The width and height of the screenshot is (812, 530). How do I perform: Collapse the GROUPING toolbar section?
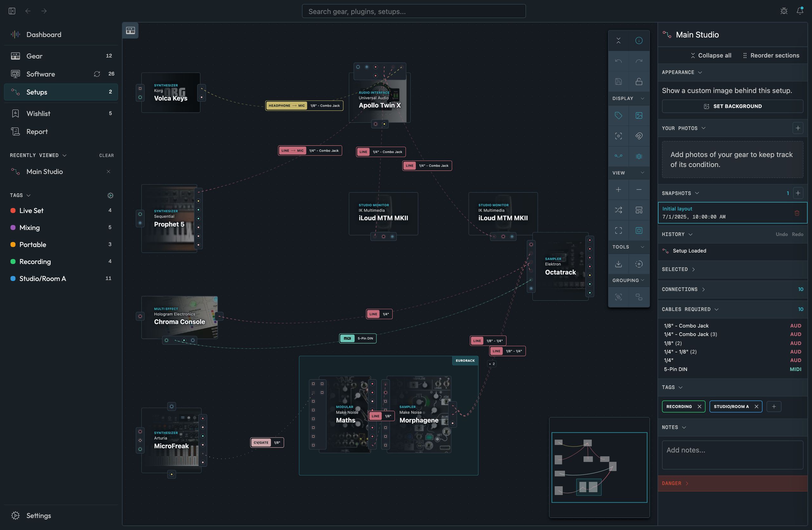[628, 280]
